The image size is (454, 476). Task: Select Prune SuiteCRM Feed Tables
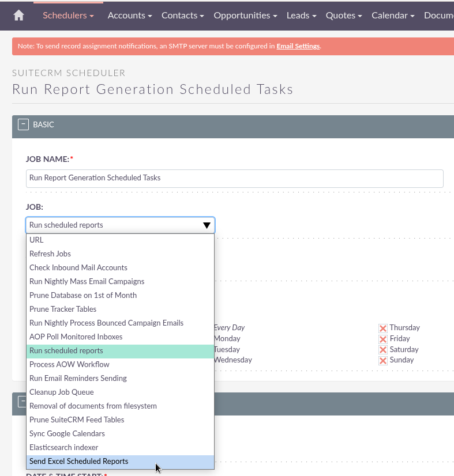point(120,420)
